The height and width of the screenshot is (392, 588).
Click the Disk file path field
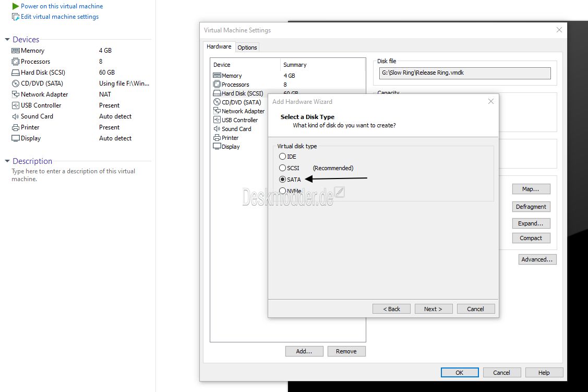point(465,73)
